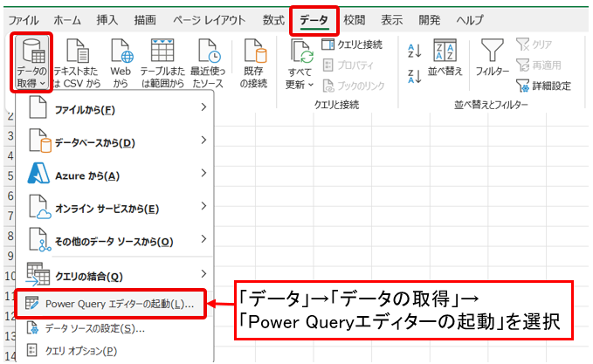Switch to the 数式 ribbon tab

pos(272,18)
